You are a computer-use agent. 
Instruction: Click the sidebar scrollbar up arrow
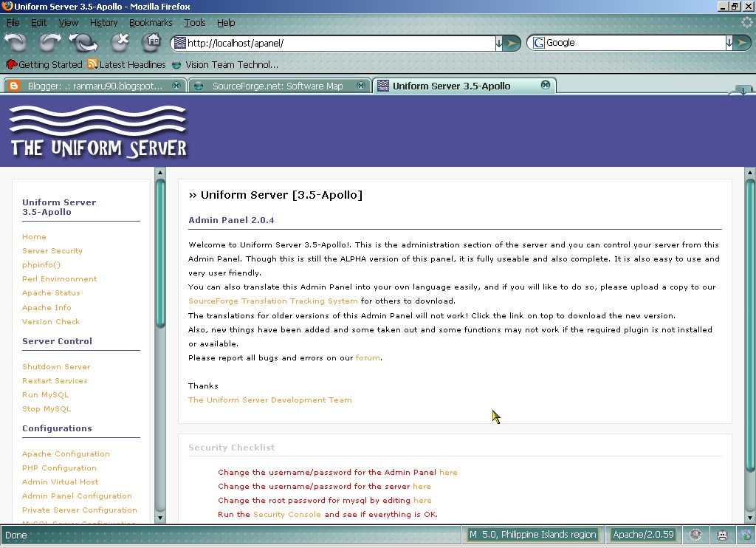[x=160, y=172]
